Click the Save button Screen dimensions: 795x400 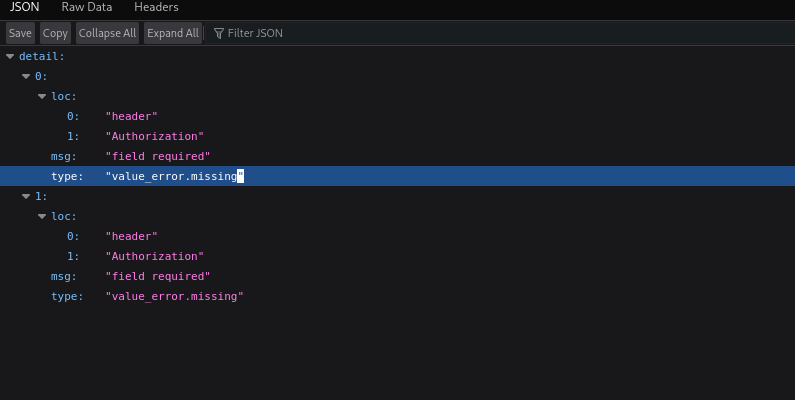[20, 33]
